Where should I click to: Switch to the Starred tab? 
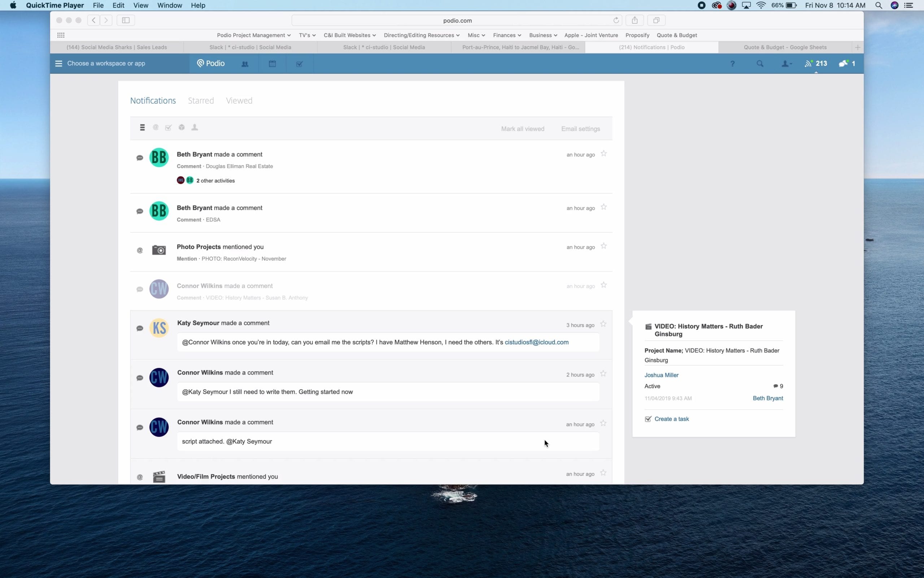[x=201, y=100]
